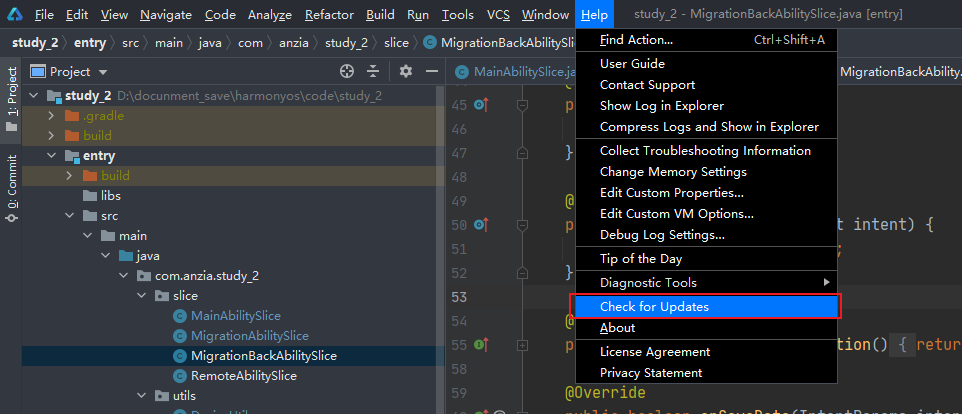Collapse the slice package node

coord(143,296)
